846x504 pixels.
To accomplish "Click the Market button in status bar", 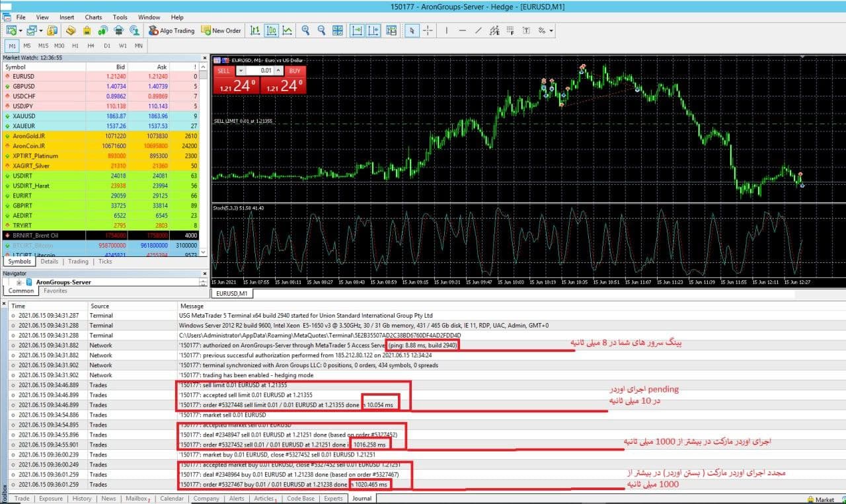I will (820, 499).
